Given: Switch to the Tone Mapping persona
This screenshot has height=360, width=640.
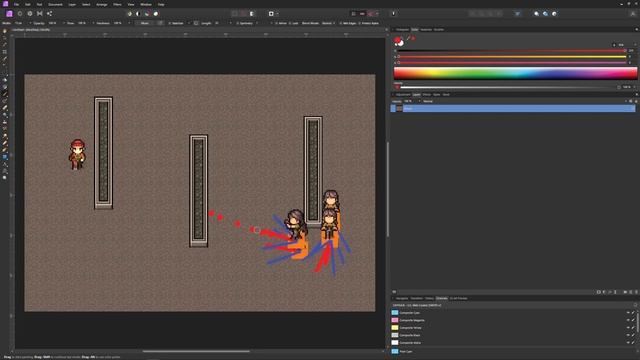Looking at the screenshot, I should [40, 13].
